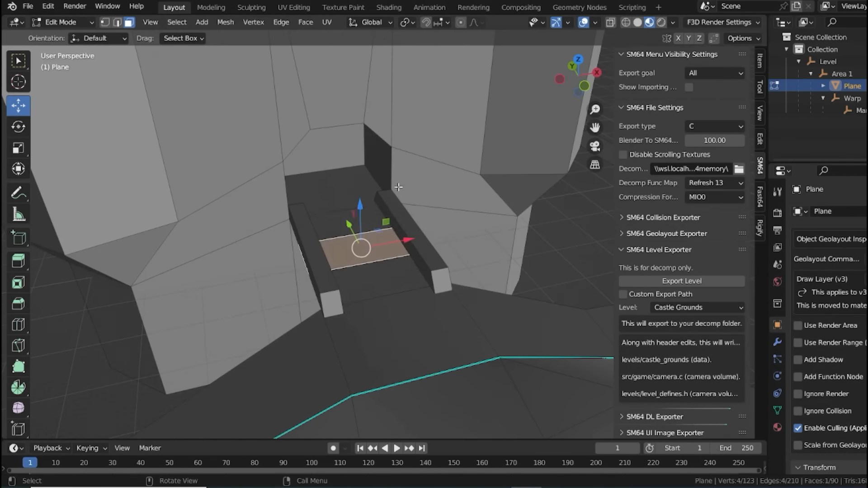Open Compression Format MIO0 dropdown
Image resolution: width=868 pixels, height=488 pixels.
(x=714, y=197)
